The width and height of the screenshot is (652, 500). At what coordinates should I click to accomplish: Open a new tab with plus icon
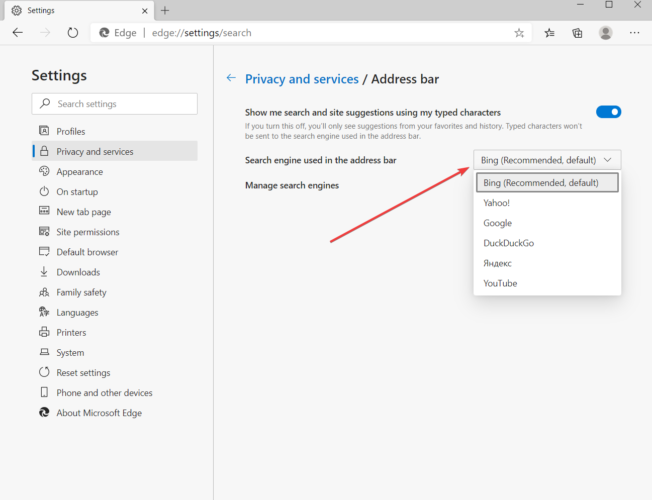pyautogui.click(x=165, y=10)
